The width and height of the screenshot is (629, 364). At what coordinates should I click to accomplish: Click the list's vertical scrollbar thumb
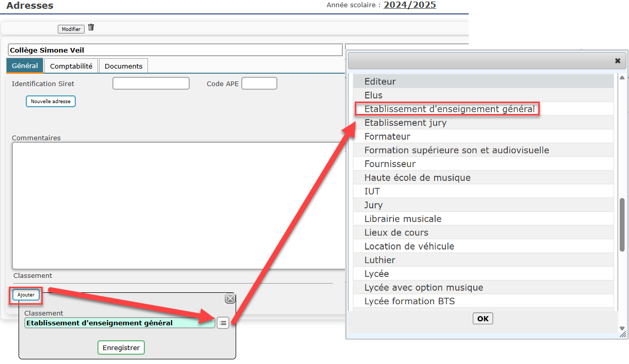[622, 224]
